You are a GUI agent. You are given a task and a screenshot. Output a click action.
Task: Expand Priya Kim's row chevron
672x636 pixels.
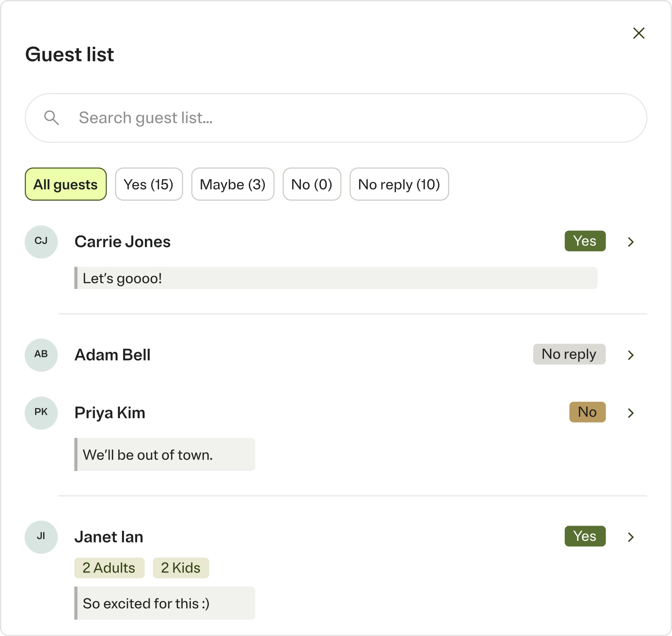pyautogui.click(x=631, y=413)
